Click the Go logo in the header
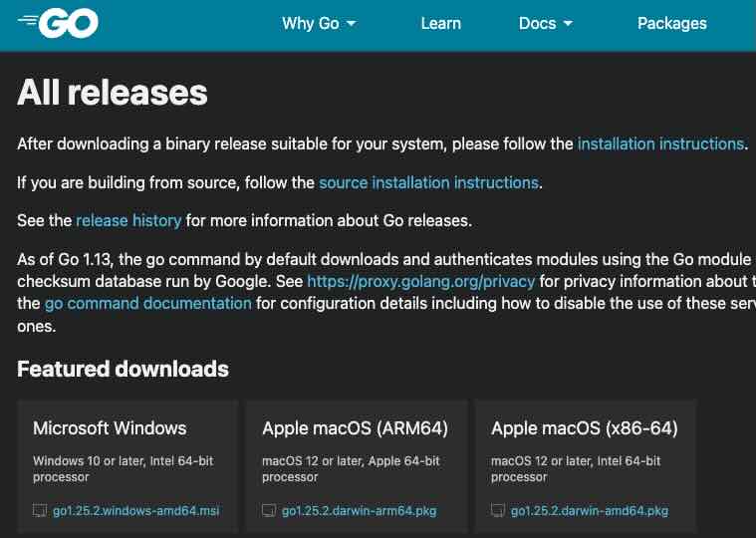Viewport: 756px width, 538px height. [x=58, y=24]
